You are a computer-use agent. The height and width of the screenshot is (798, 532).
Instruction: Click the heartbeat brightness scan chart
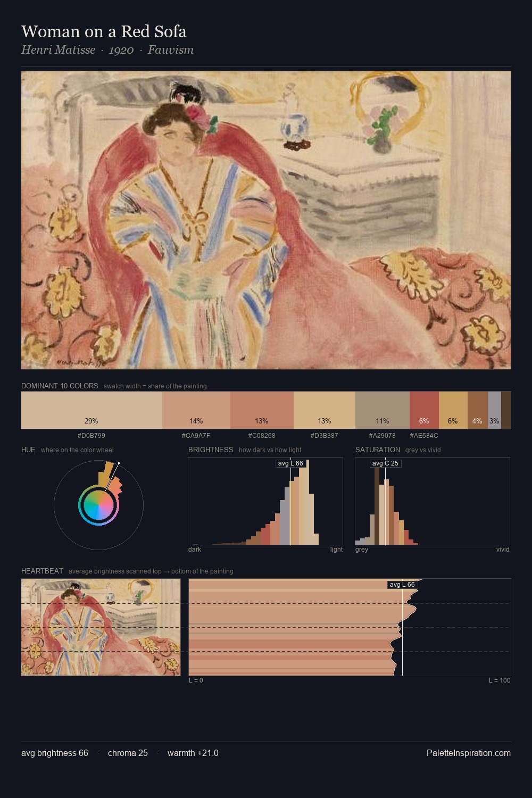[x=350, y=627]
